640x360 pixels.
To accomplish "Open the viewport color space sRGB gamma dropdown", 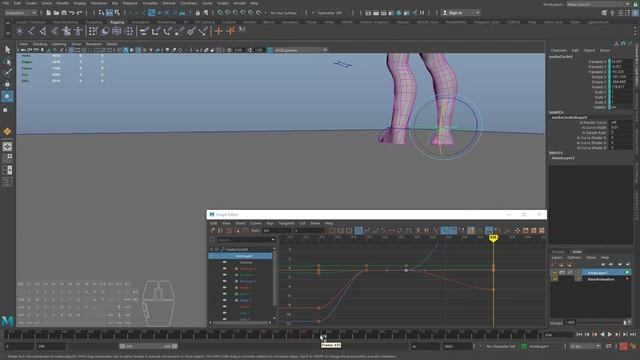I will point(300,50).
